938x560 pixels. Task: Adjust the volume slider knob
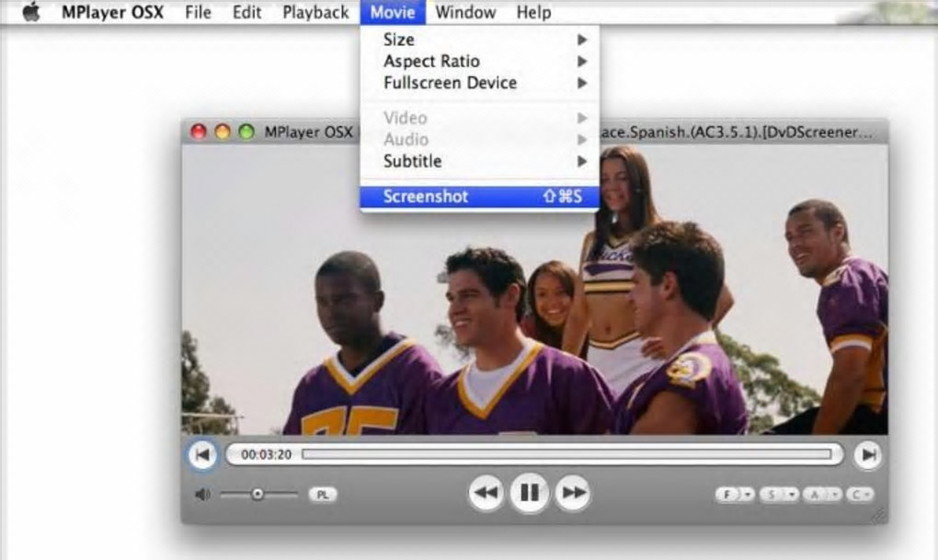[x=257, y=494]
